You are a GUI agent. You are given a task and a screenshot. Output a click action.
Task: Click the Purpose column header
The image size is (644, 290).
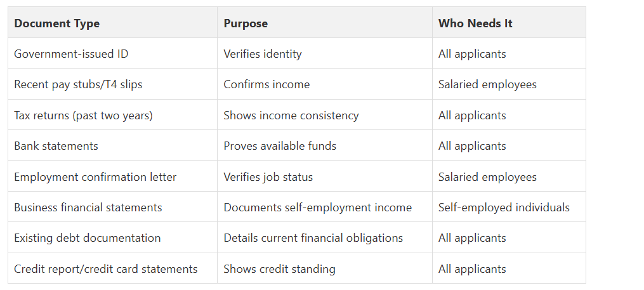coord(246,23)
